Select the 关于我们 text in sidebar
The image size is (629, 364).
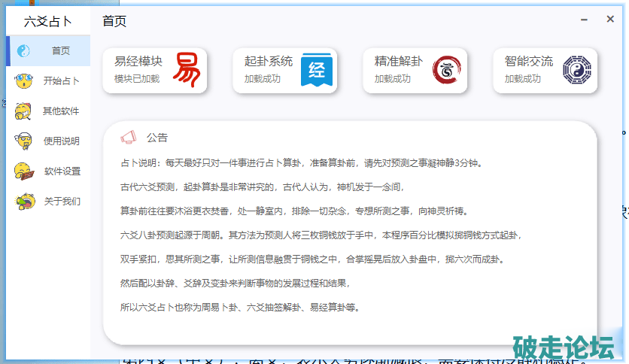coord(61,202)
